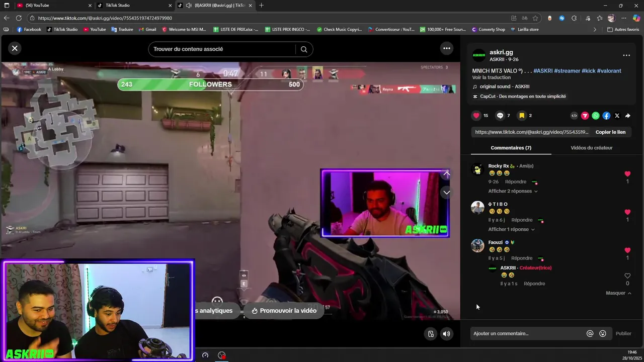This screenshot has width=644, height=362.
Task: Share to WhatsApp
Action: pyautogui.click(x=596, y=116)
